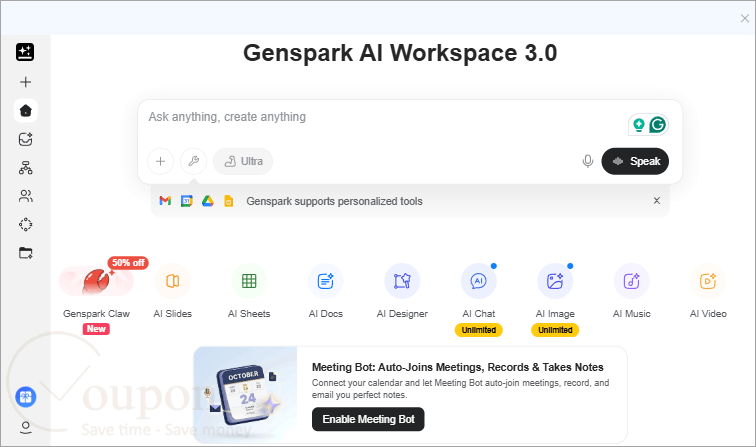The image size is (756, 447).
Task: Open AI Designer
Action: click(402, 281)
